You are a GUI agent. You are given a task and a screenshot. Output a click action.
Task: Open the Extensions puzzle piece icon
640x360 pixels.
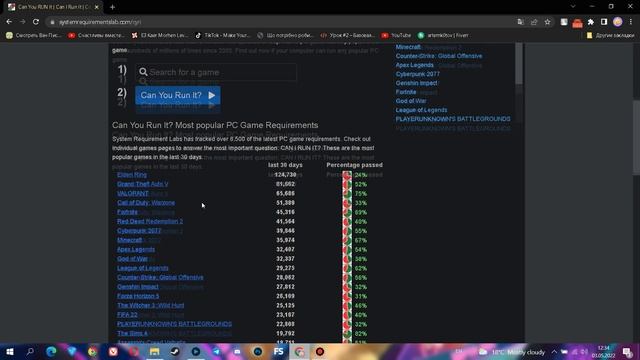click(591, 22)
